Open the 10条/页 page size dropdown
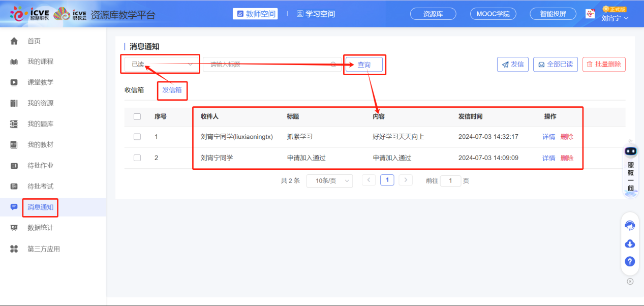Screen dimensions: 644x306 (329, 180)
